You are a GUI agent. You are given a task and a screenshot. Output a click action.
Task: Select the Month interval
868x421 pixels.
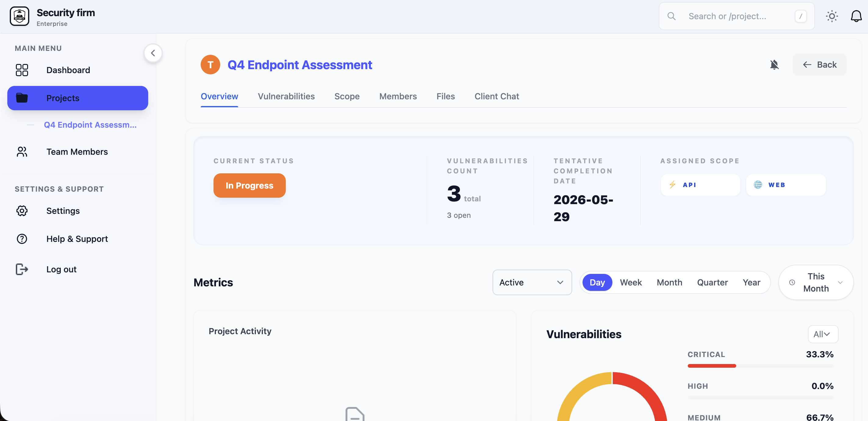coord(669,282)
